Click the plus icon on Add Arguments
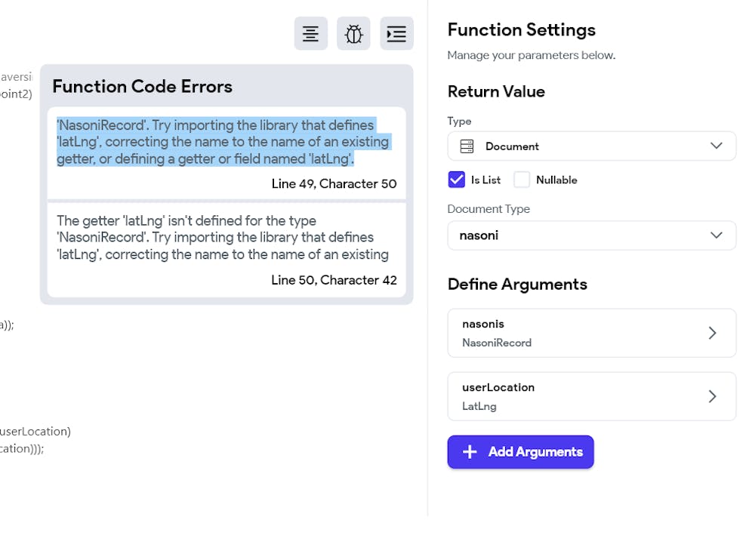The width and height of the screenshot is (755, 560). 470,452
